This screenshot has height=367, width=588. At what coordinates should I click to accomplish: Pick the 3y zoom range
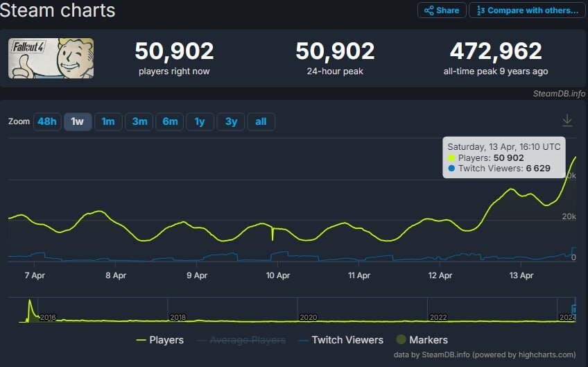[231, 121]
